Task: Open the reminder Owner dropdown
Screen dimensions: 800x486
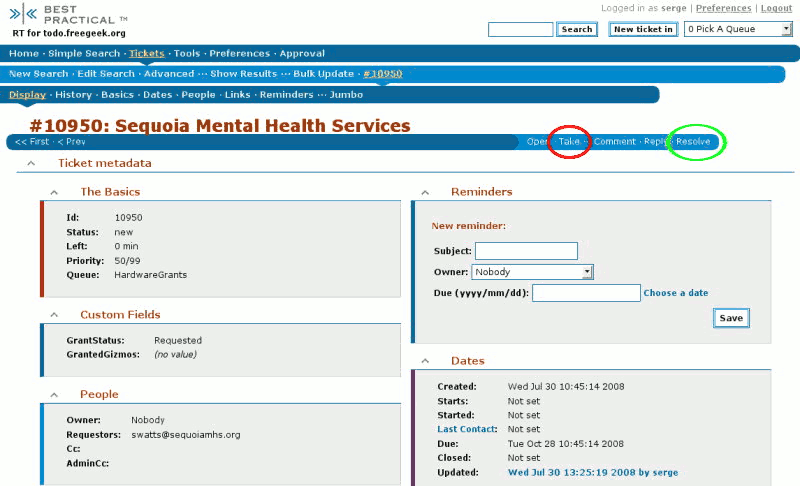Action: tap(533, 272)
